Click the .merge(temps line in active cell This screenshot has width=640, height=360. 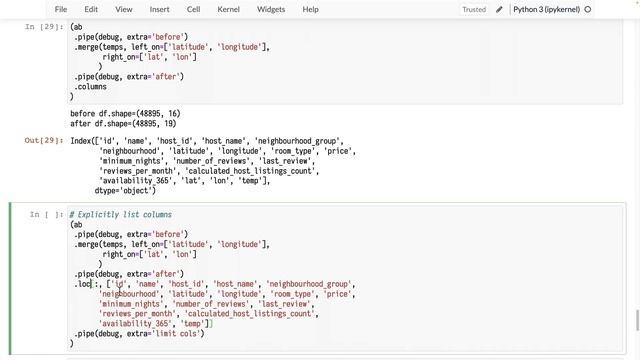(172, 244)
